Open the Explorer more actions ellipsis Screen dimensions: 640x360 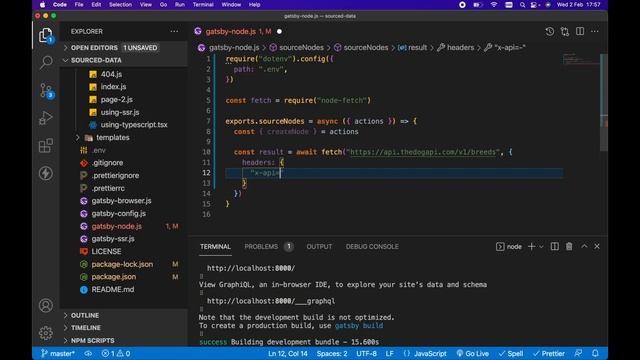click(x=174, y=31)
